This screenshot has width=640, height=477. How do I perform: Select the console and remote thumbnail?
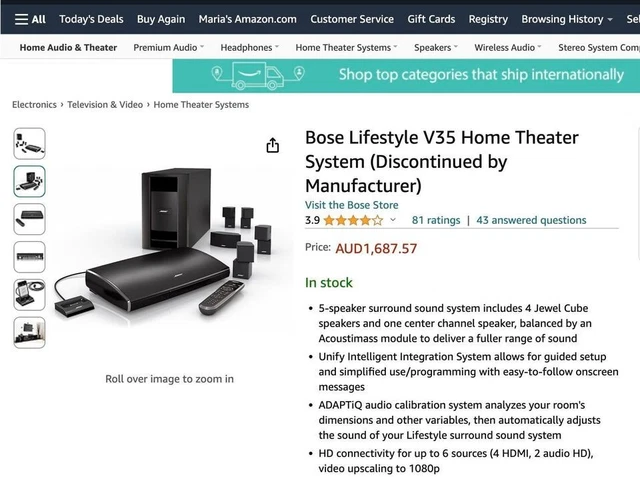29,219
